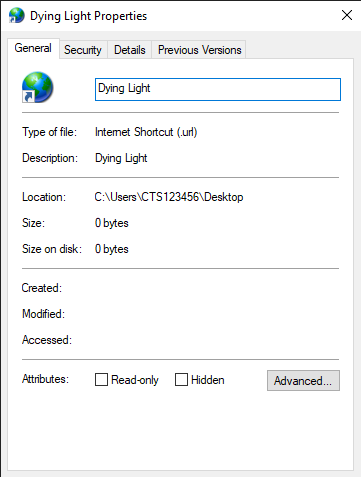Click the Size value '0 bytes'
Screen dimensions: 361x477
click(112, 223)
